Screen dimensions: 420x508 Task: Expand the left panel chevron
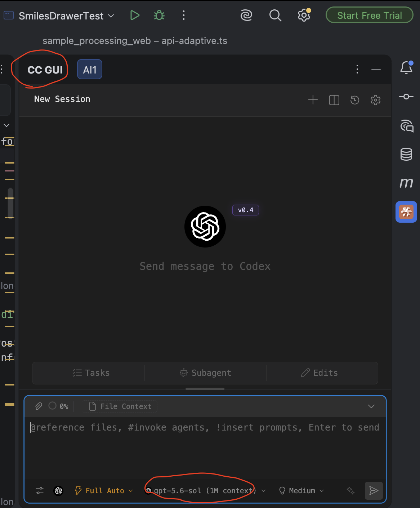(x=6, y=125)
